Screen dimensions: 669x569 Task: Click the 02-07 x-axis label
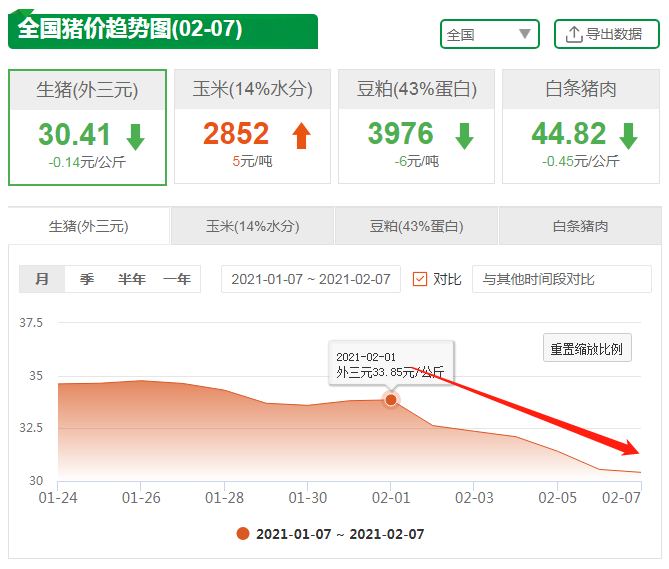pos(621,498)
